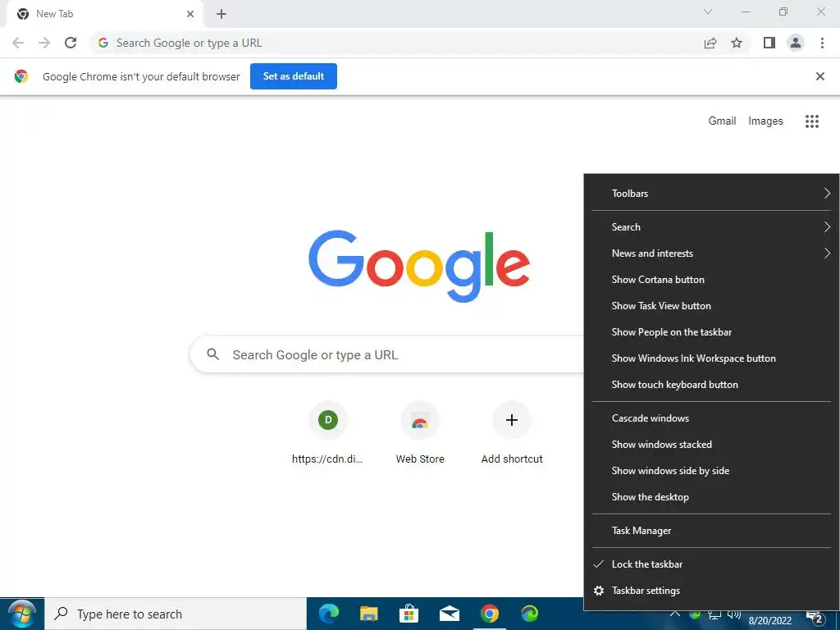Image resolution: width=840 pixels, height=630 pixels.
Task: Choose Show windows stacked
Action: point(711,445)
